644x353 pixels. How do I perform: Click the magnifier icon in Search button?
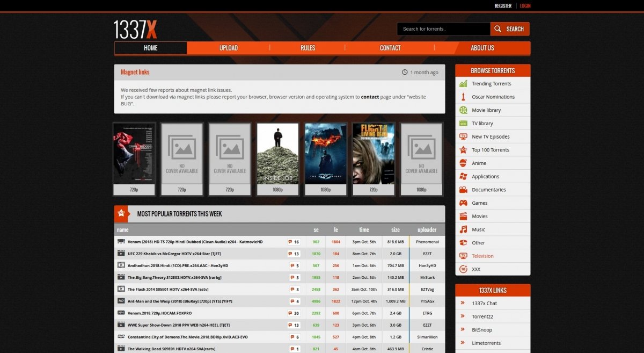coord(498,29)
